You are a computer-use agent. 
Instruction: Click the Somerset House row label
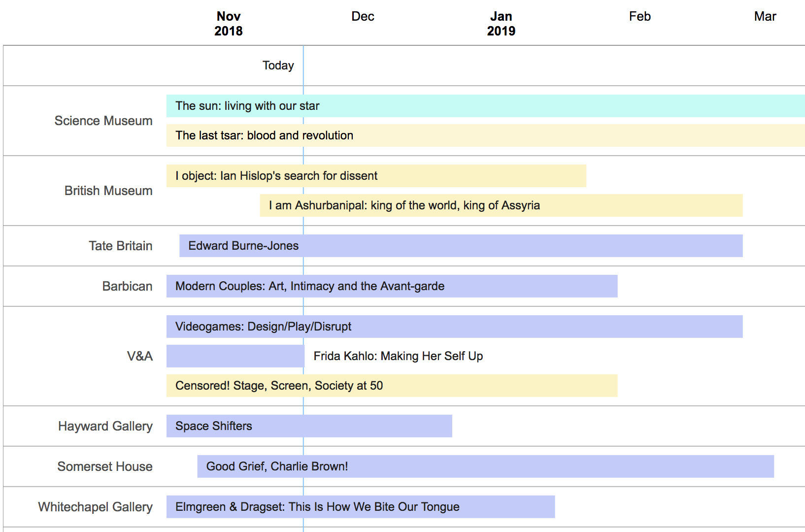click(105, 466)
